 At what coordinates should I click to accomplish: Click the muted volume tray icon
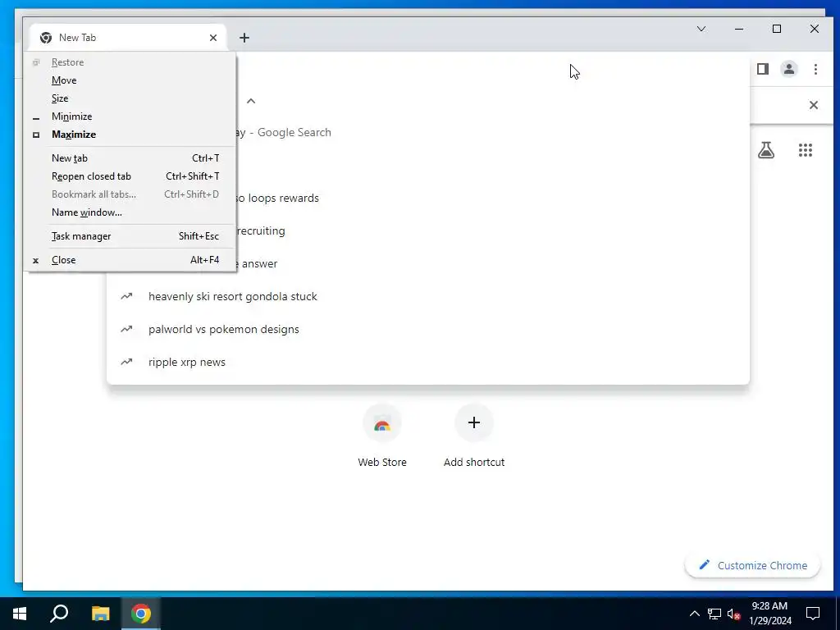734,614
